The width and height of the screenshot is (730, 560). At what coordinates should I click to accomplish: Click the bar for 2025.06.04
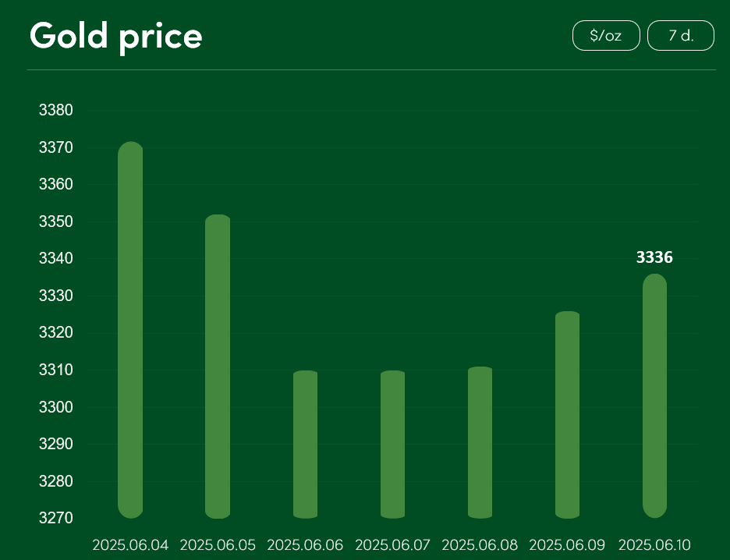pyautogui.click(x=130, y=330)
